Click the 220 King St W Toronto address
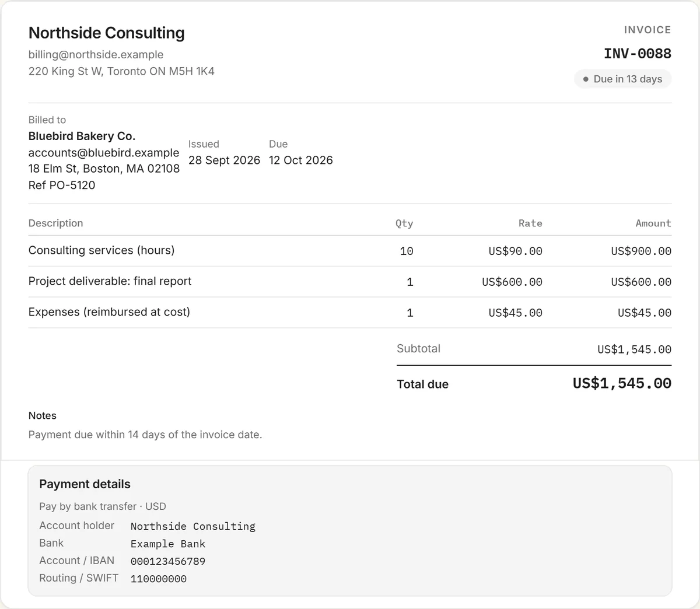700x609 pixels. point(121,71)
